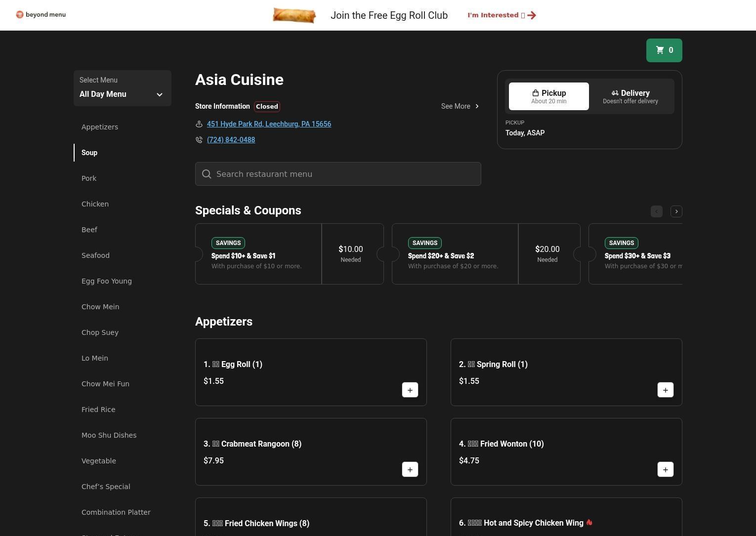Click the Beyond Menu logo
The height and width of the screenshot is (536, 756).
click(x=41, y=15)
